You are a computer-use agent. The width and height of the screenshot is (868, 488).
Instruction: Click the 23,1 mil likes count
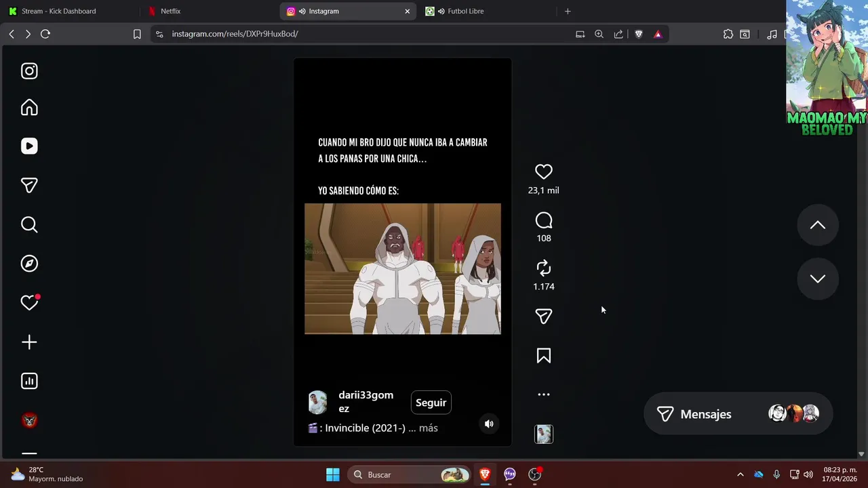point(544,190)
